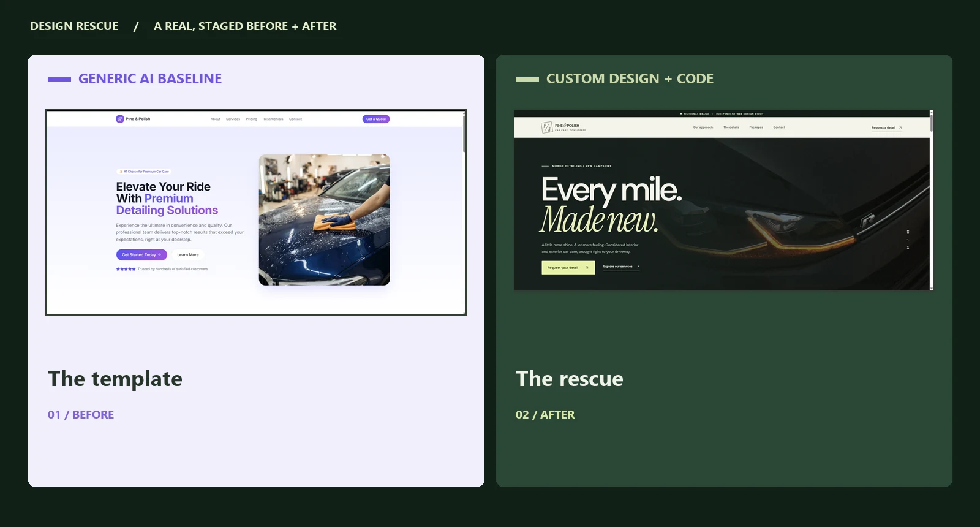Screen dimensions: 980x527
Task: Click the Custom Design + Code heading
Action: click(630, 78)
